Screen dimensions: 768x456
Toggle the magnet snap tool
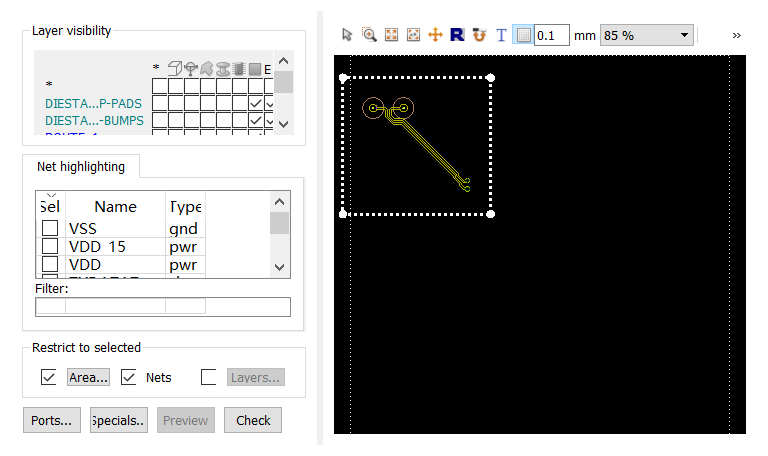click(x=479, y=35)
